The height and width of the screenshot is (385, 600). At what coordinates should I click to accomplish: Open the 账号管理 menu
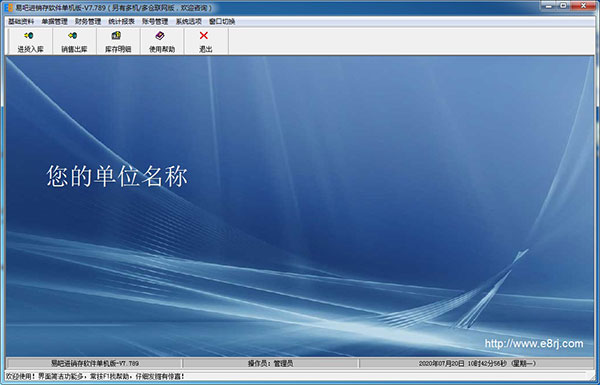[x=155, y=21]
